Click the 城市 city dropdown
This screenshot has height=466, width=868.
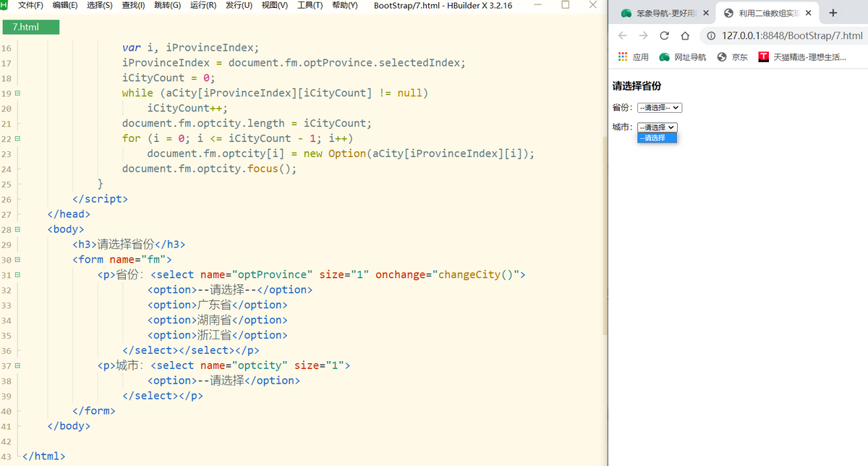point(657,127)
